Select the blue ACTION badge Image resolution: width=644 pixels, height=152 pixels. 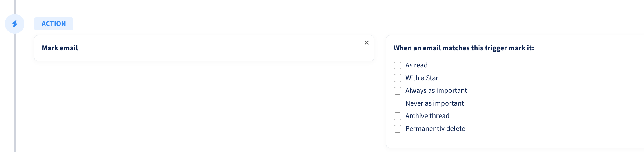(x=54, y=24)
